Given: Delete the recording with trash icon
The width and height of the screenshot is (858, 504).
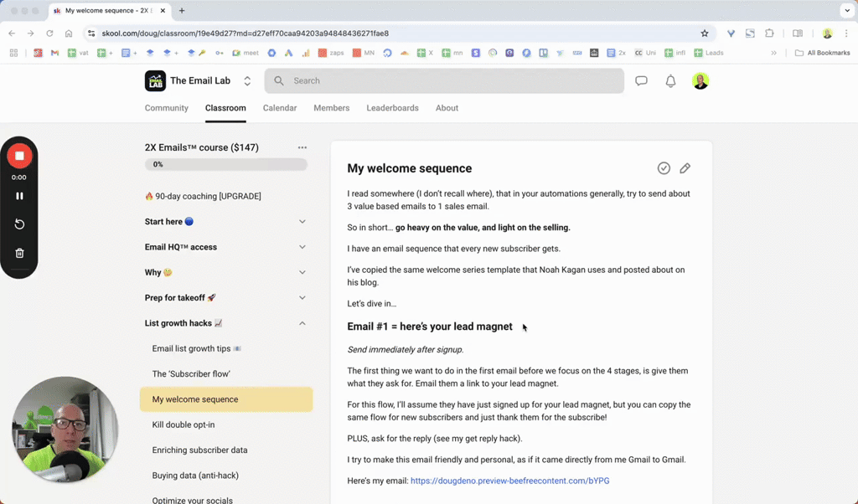Looking at the screenshot, I should point(19,253).
